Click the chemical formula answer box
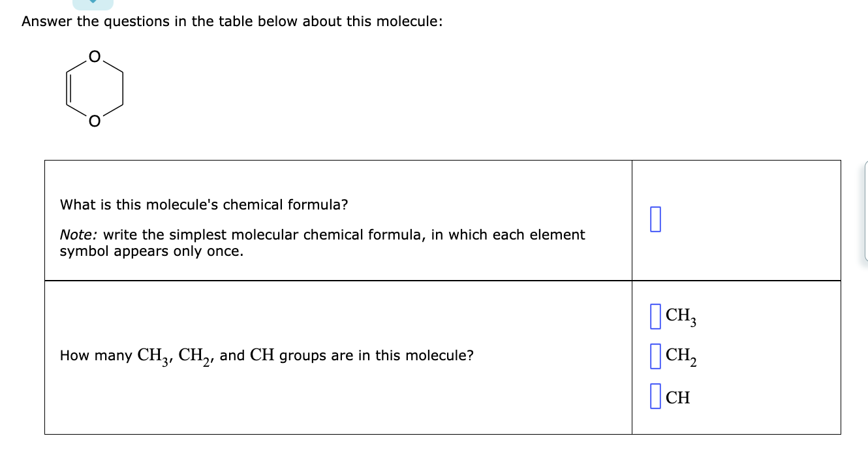 tap(656, 219)
